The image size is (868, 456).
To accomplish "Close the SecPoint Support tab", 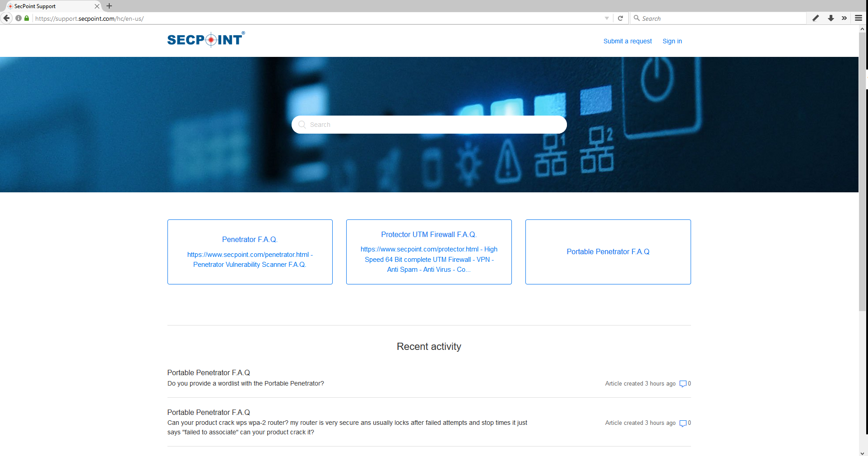I will pos(97,6).
